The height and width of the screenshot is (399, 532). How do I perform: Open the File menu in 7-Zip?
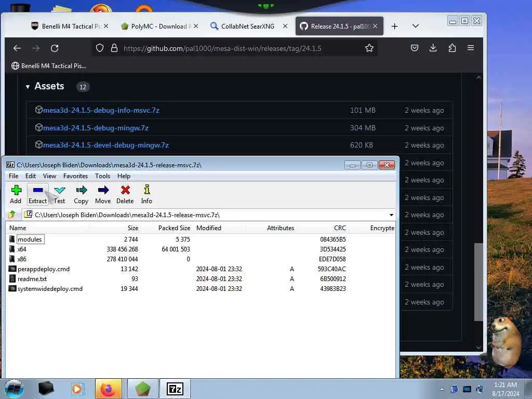tap(14, 176)
